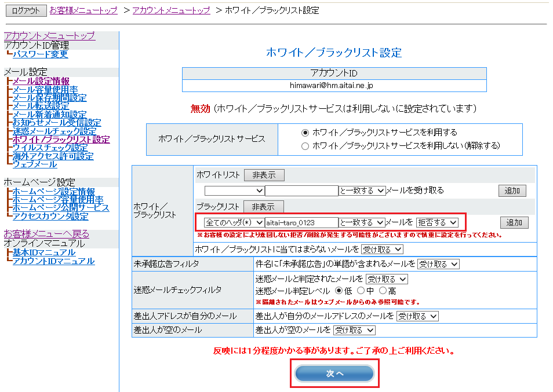
Task: Click the empty whitelist text field
Action: (301, 190)
